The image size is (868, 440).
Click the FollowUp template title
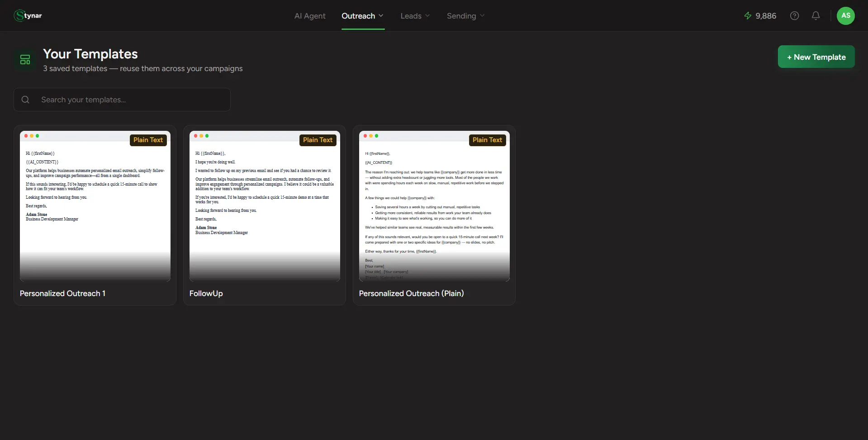(x=206, y=293)
